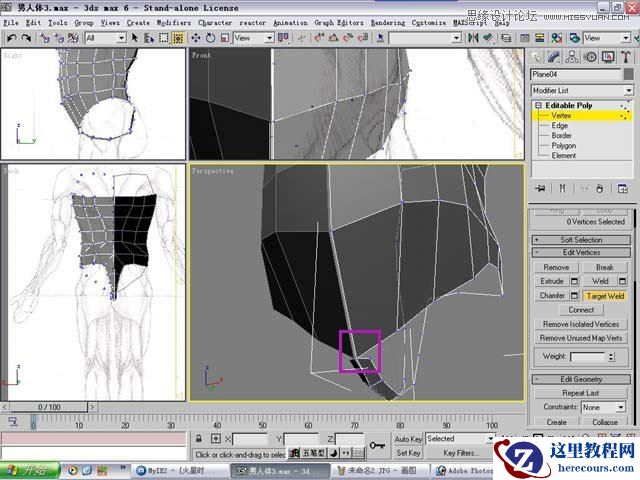Choose Rectangular Selection Region tool
The width and height of the screenshot is (640, 480).
[x=164, y=38]
